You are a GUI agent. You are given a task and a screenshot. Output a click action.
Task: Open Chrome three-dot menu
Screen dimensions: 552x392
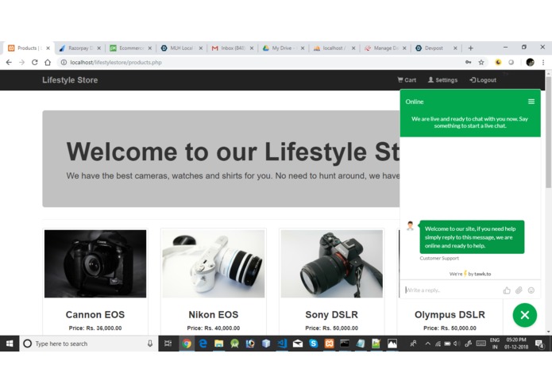[543, 62]
